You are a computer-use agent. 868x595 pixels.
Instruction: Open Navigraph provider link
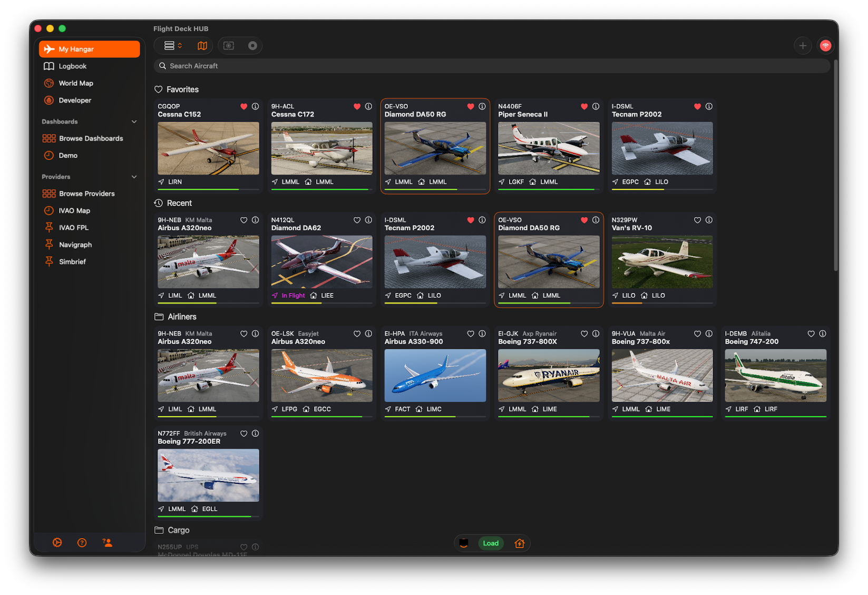tap(75, 245)
